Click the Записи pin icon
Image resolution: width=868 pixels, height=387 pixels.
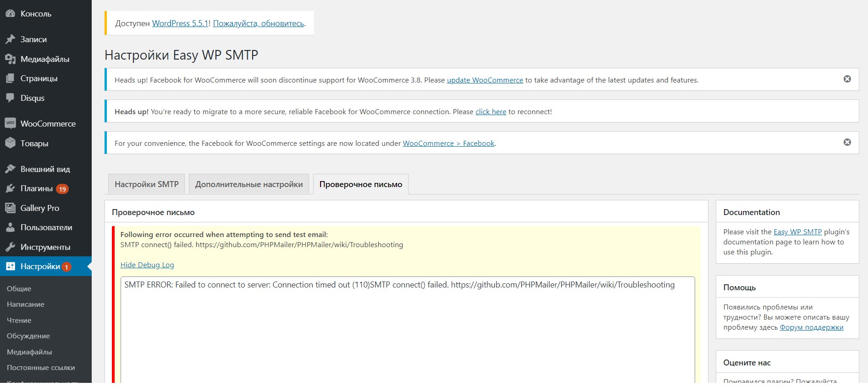(x=10, y=39)
